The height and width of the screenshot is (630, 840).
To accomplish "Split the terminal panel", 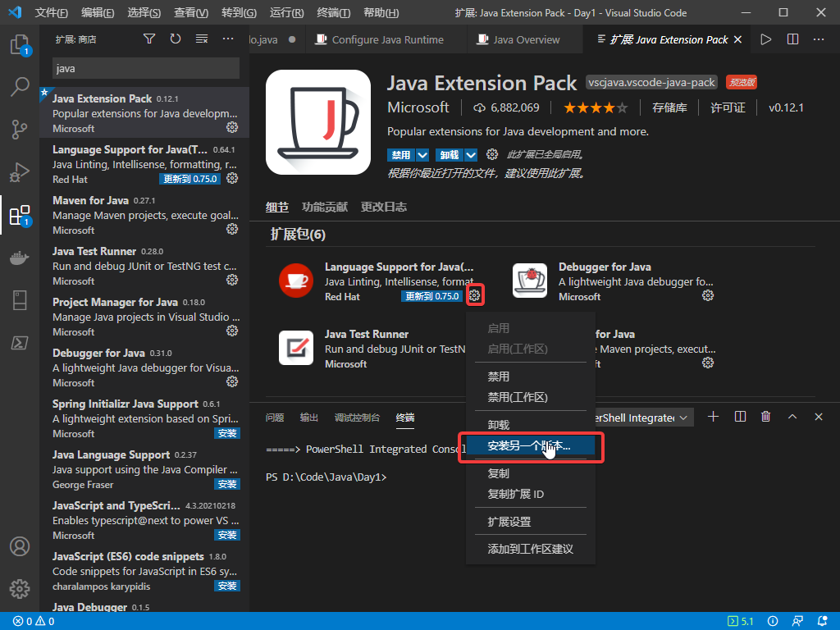I will pyautogui.click(x=740, y=417).
